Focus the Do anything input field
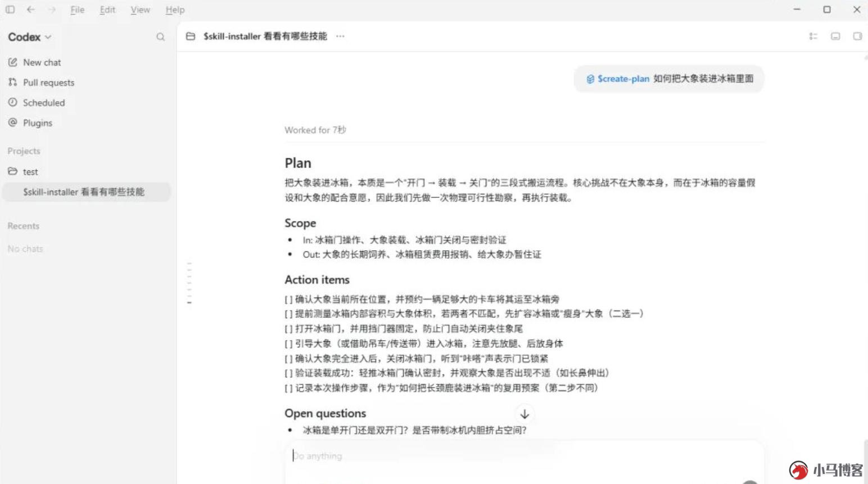The image size is (868, 484). click(x=524, y=456)
